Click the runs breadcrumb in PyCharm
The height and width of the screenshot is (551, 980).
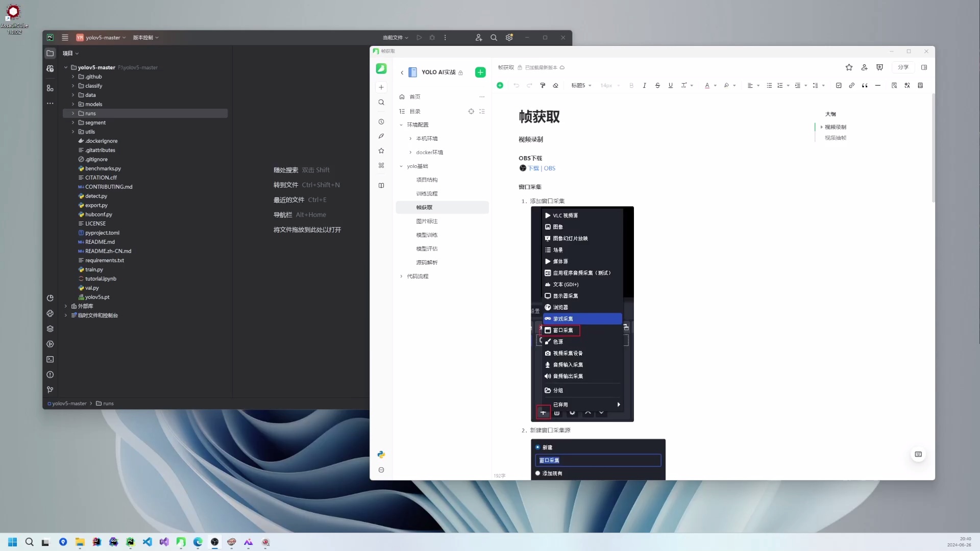click(107, 403)
